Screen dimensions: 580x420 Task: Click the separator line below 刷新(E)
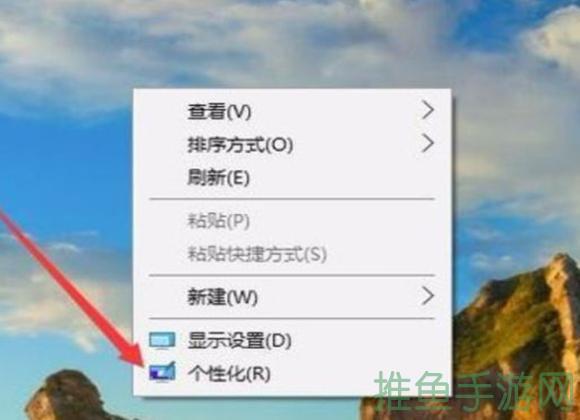tap(291, 199)
